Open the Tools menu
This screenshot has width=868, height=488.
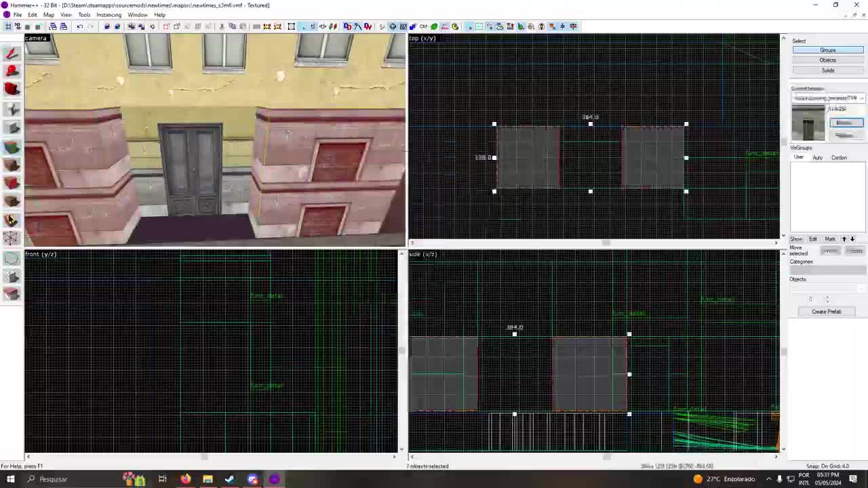(84, 14)
